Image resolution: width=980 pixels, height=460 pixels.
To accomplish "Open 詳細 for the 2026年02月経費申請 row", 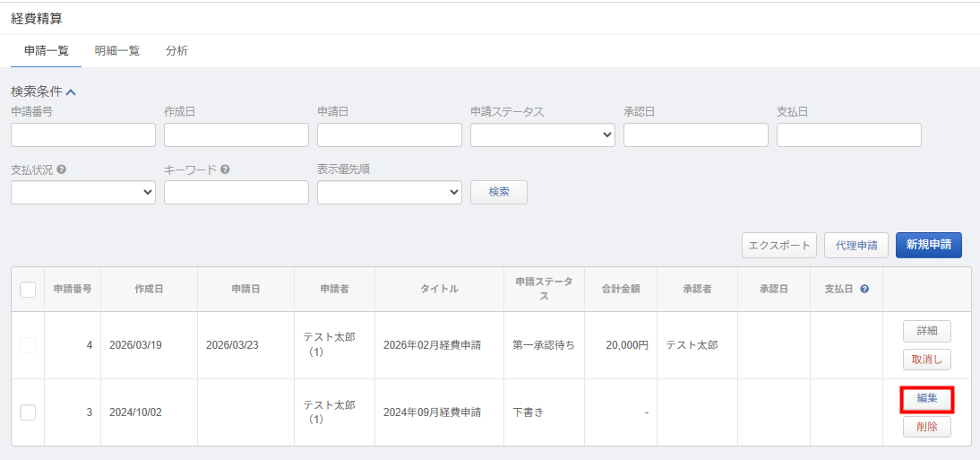I will [x=926, y=331].
